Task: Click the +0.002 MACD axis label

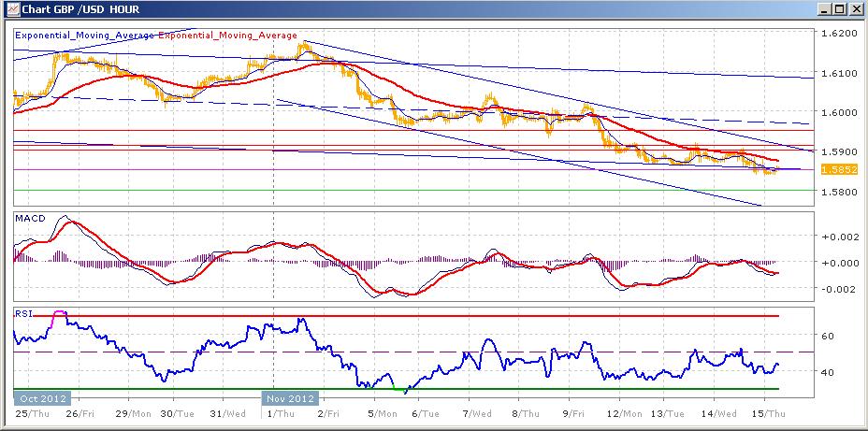Action: point(840,237)
